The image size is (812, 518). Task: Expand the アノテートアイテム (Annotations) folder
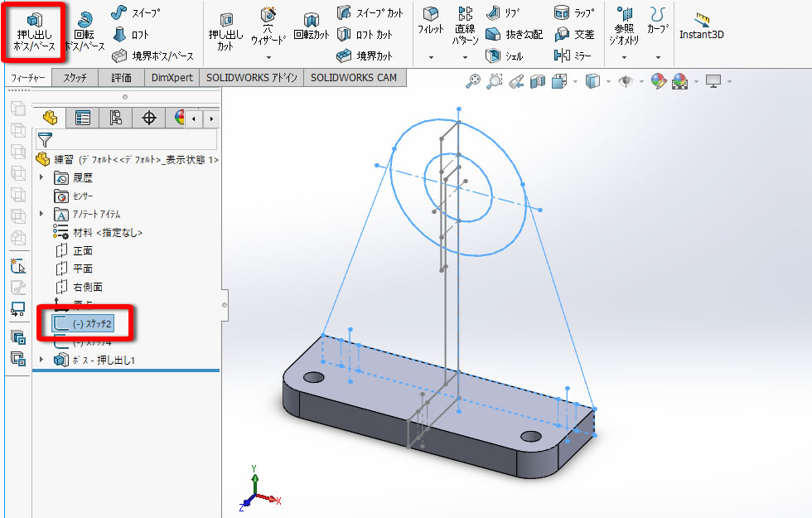coord(41,214)
